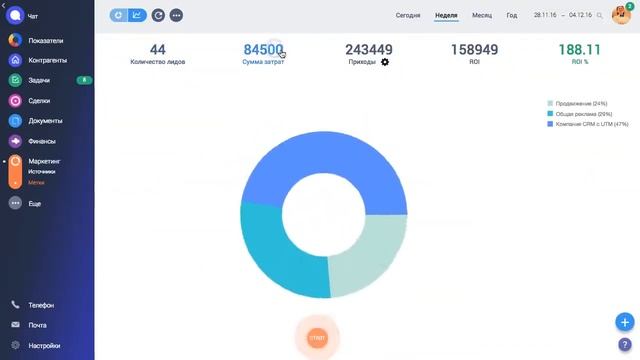Viewport: 640px width, 360px height.
Task: Collapse sidebar with top-left chevron
Action: [x=3, y=6]
